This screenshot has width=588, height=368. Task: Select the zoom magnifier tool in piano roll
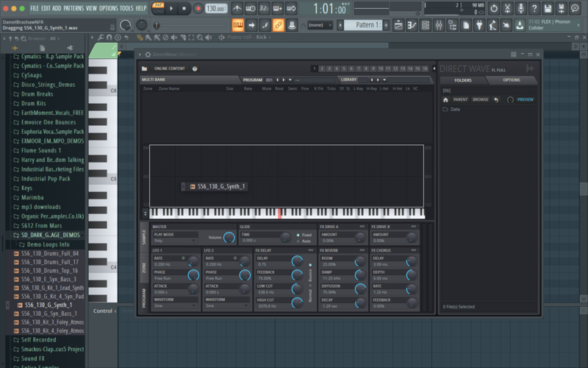200,38
